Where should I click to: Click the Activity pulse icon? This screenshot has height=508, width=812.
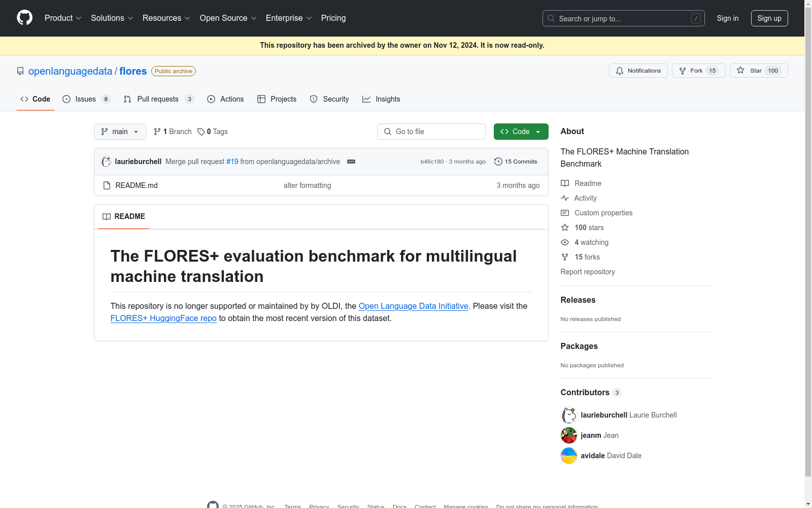point(565,198)
